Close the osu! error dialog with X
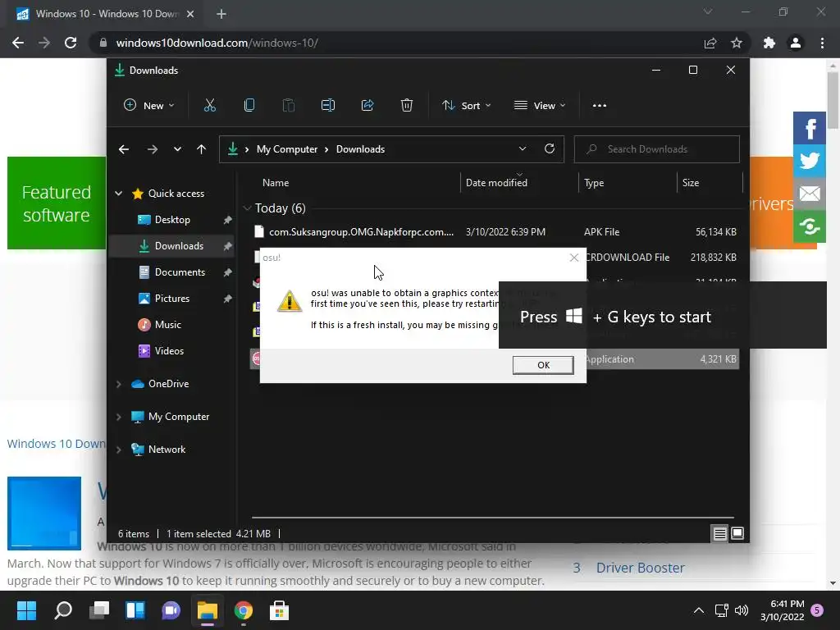 (x=573, y=258)
